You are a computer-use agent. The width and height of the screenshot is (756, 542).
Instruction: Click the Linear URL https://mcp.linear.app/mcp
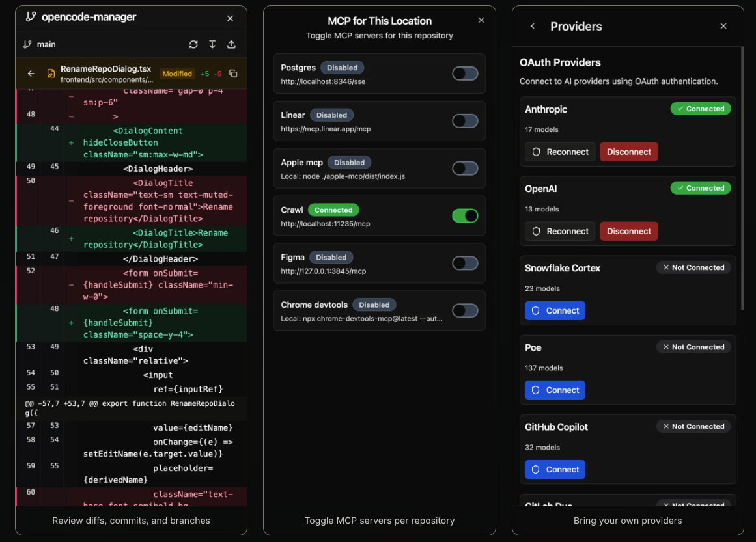(326, 129)
